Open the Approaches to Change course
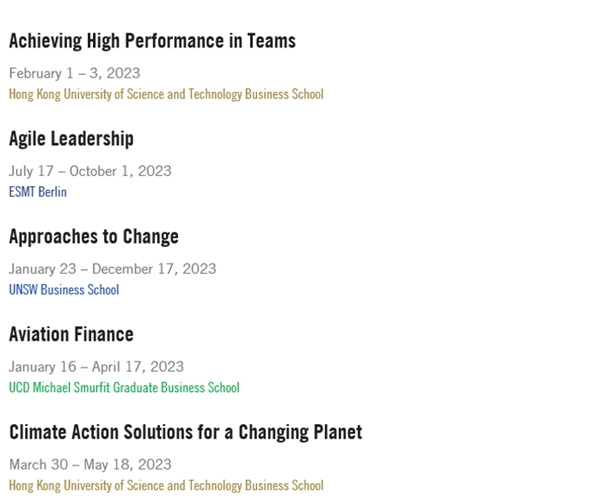600x503 pixels. (94, 237)
